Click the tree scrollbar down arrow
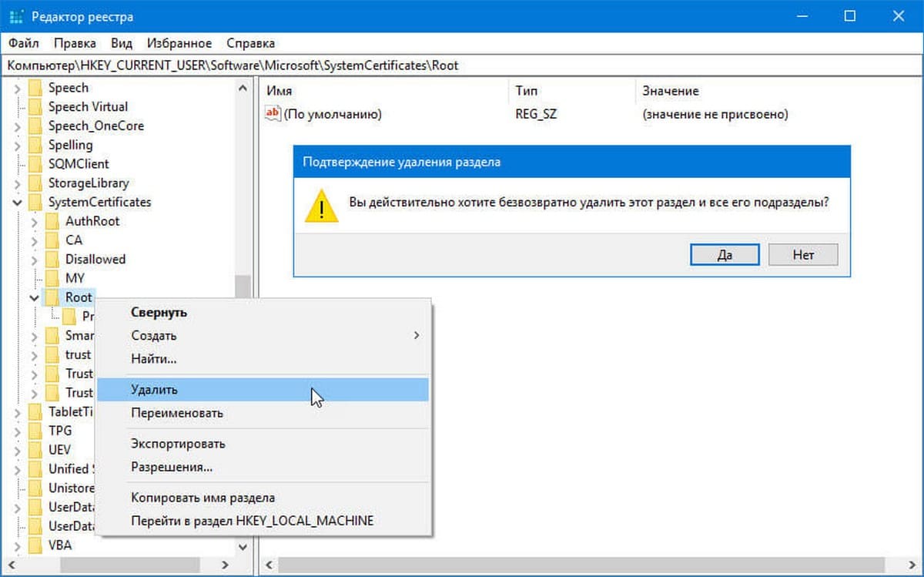Image resolution: width=924 pixels, height=577 pixels. [x=243, y=546]
